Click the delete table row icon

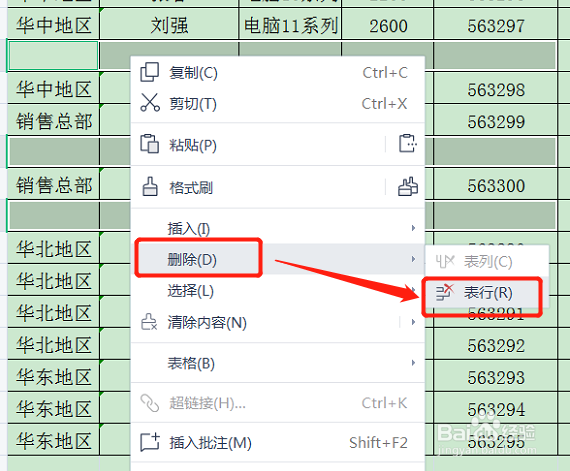click(445, 293)
